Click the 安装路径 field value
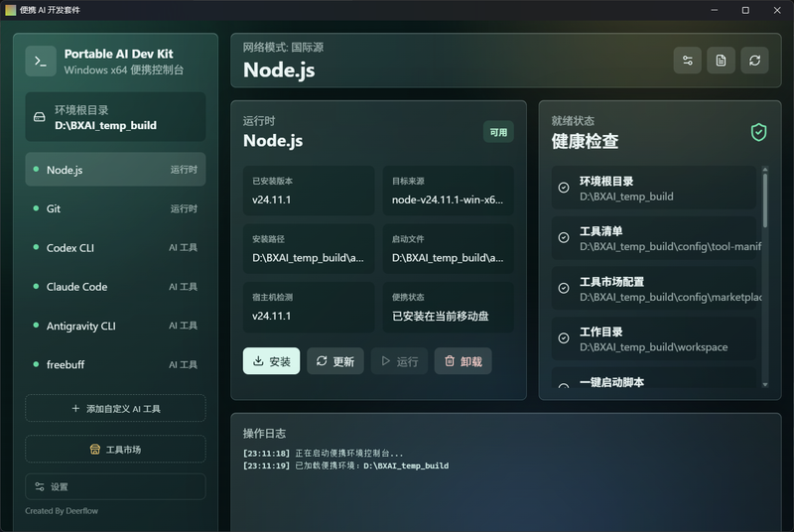The height and width of the screenshot is (532, 794). coord(308,258)
